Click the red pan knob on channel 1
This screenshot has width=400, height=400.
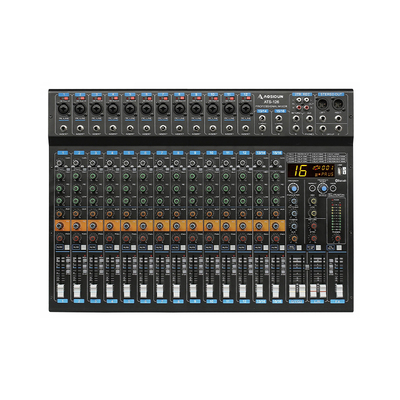coord(60,238)
